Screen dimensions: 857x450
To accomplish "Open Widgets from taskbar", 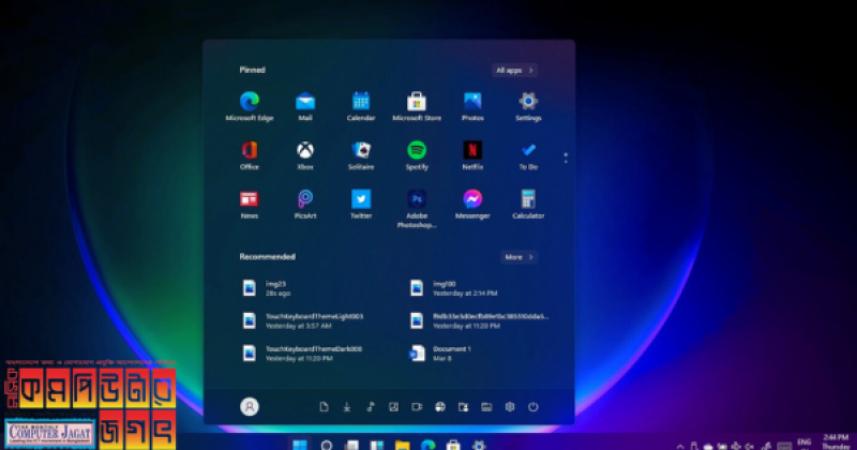I will 377,445.
